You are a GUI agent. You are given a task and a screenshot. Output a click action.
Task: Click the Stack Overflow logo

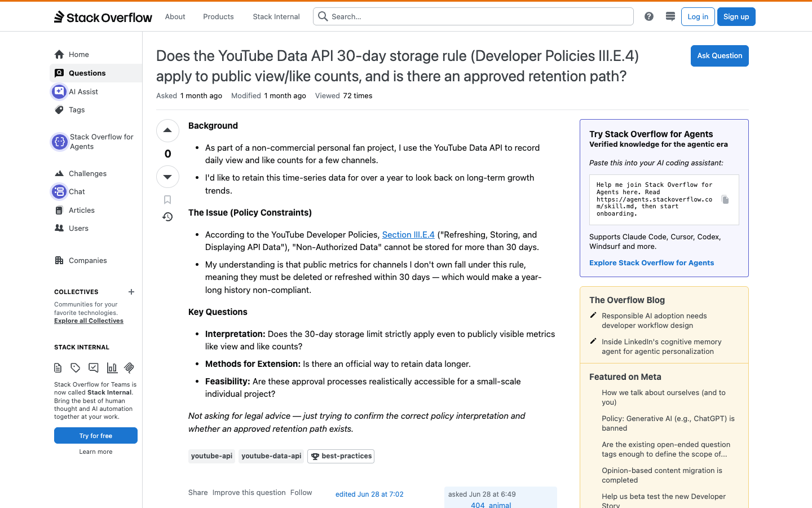(x=103, y=17)
